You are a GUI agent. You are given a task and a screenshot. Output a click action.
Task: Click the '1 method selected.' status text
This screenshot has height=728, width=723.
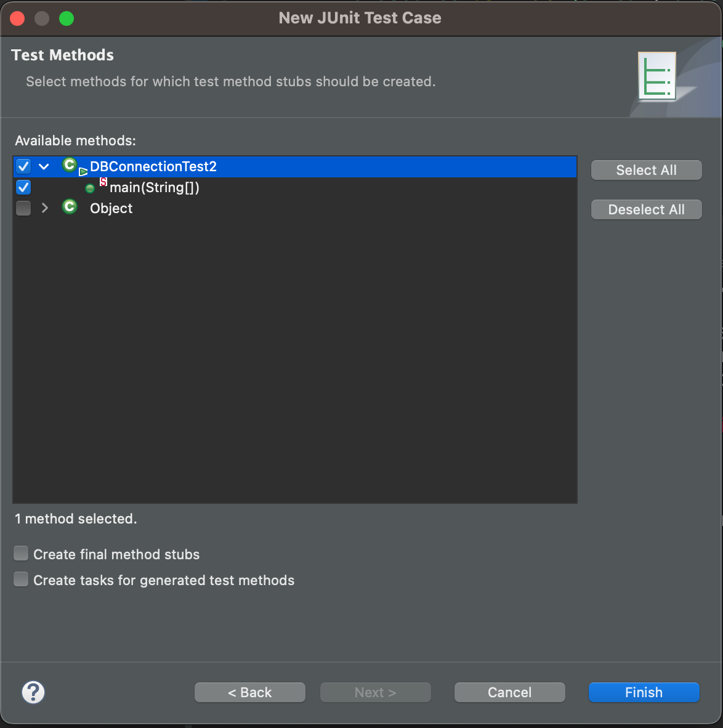point(76,519)
